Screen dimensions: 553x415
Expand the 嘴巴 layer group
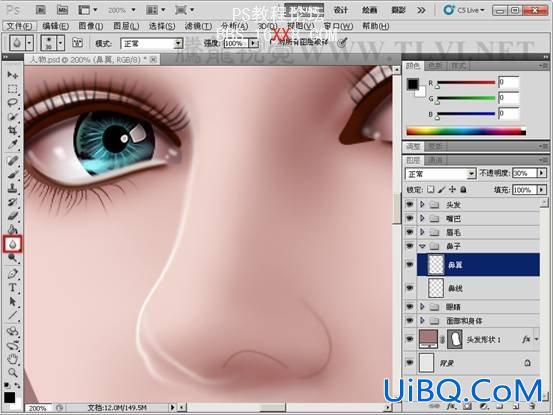point(422,218)
